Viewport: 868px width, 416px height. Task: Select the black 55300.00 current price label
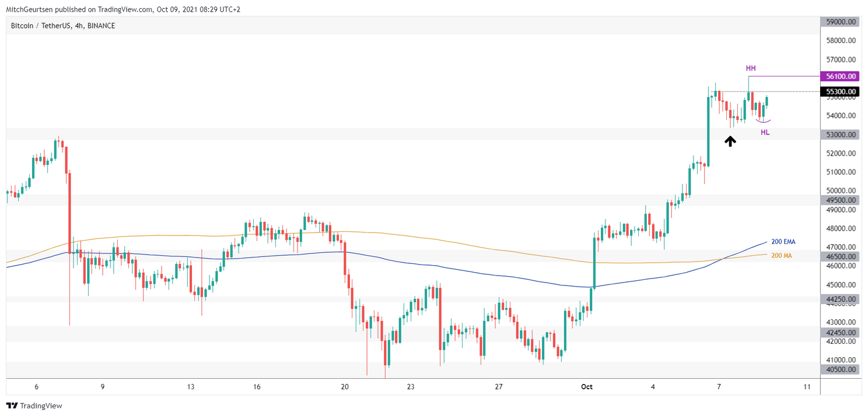point(839,91)
